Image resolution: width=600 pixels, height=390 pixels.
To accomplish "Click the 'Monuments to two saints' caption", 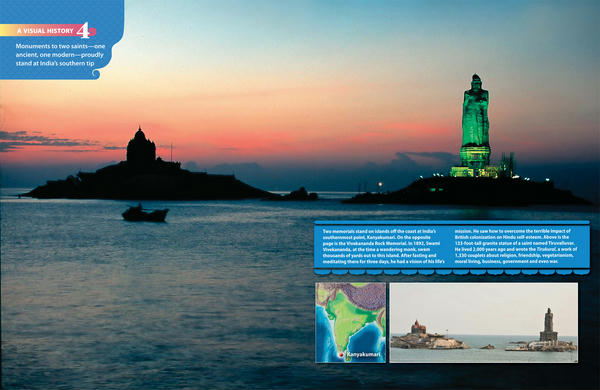I will coord(60,55).
